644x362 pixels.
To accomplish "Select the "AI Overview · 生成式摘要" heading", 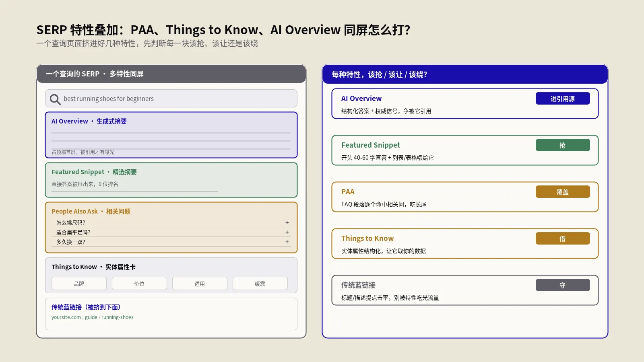I will click(89, 121).
